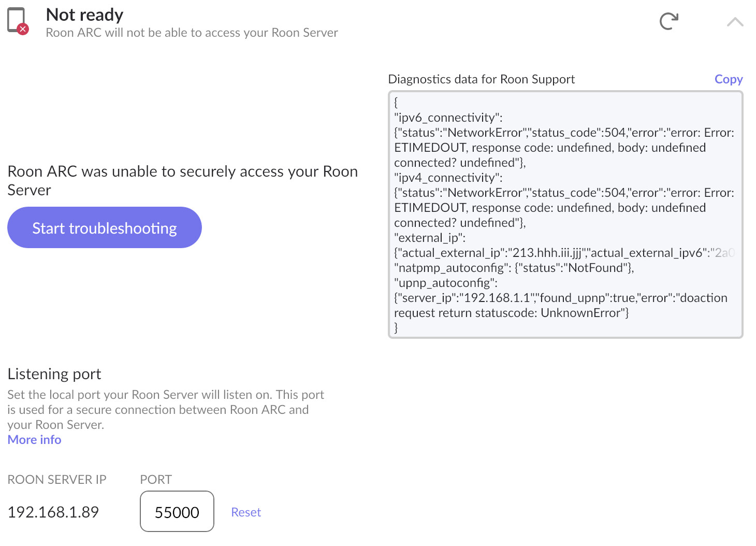This screenshot has width=756, height=546.
Task: Click the Listening port heading
Action: (54, 373)
